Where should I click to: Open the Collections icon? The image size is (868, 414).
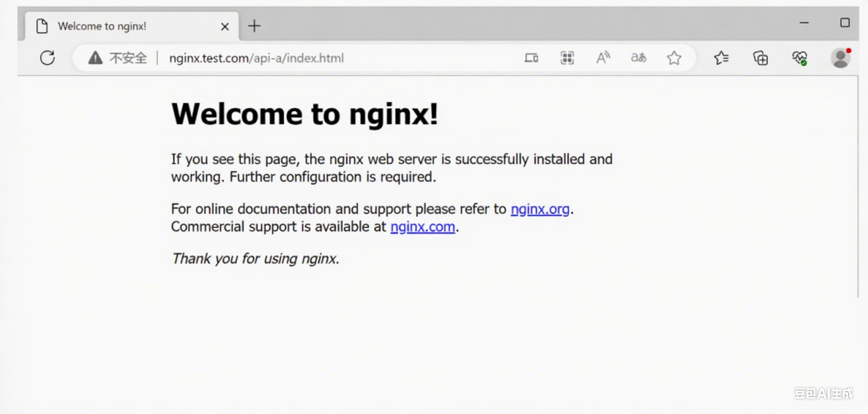coord(761,58)
